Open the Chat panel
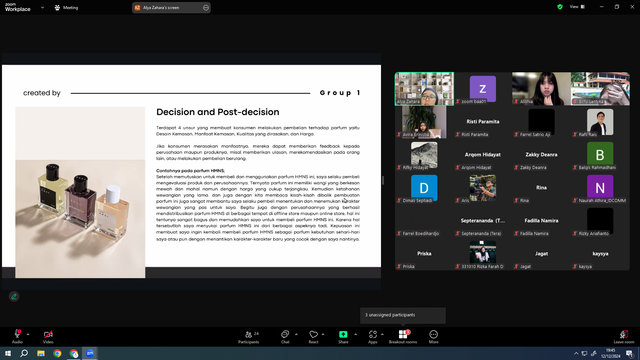 click(285, 337)
